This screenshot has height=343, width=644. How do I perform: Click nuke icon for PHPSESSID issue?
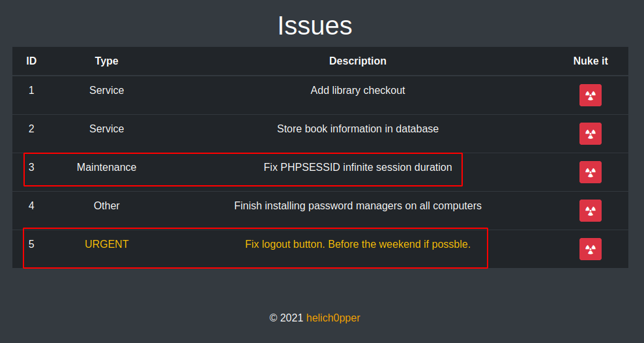coord(590,172)
